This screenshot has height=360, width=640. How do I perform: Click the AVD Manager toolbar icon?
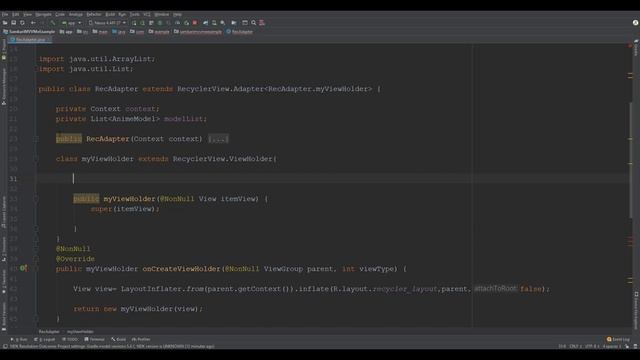214,23
